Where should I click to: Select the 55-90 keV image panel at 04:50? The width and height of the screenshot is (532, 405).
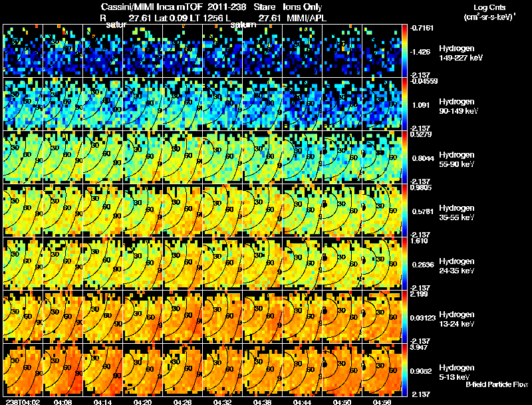342,158
